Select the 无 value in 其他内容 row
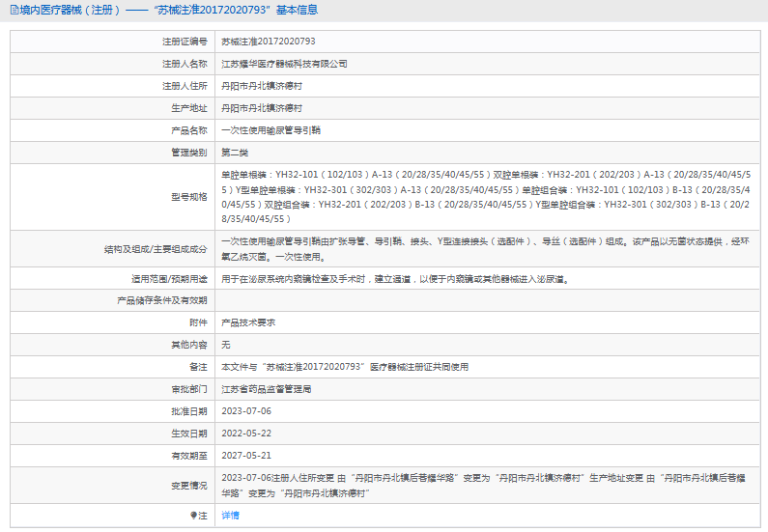768x532 pixels. (226, 345)
